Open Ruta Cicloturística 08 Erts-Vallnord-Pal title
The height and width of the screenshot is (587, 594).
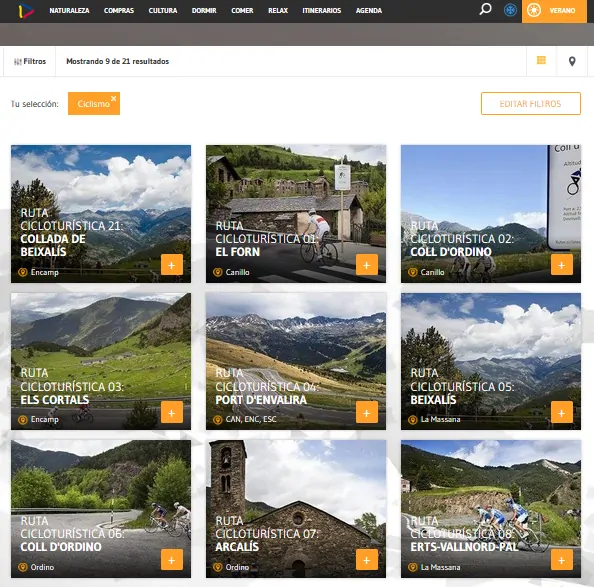coord(464,534)
